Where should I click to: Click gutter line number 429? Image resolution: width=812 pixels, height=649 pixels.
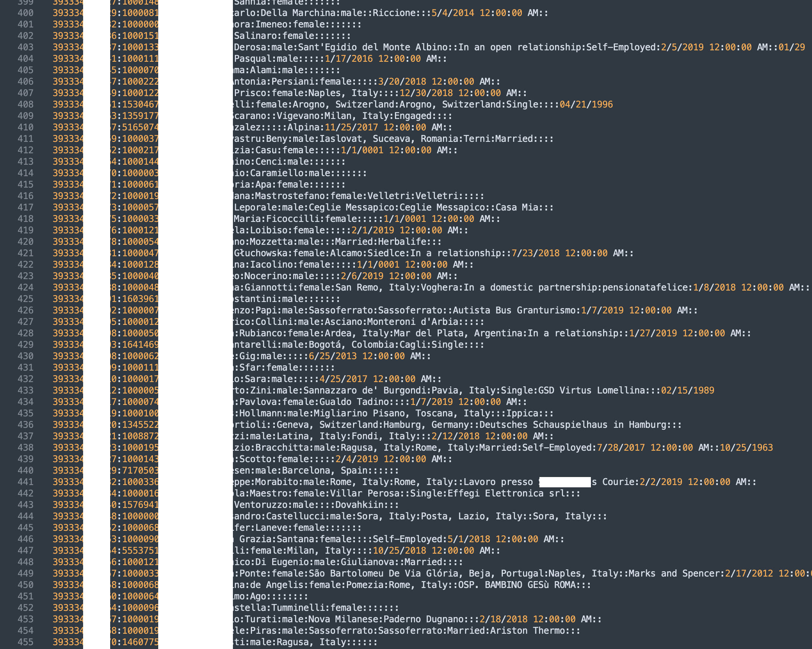pos(26,345)
